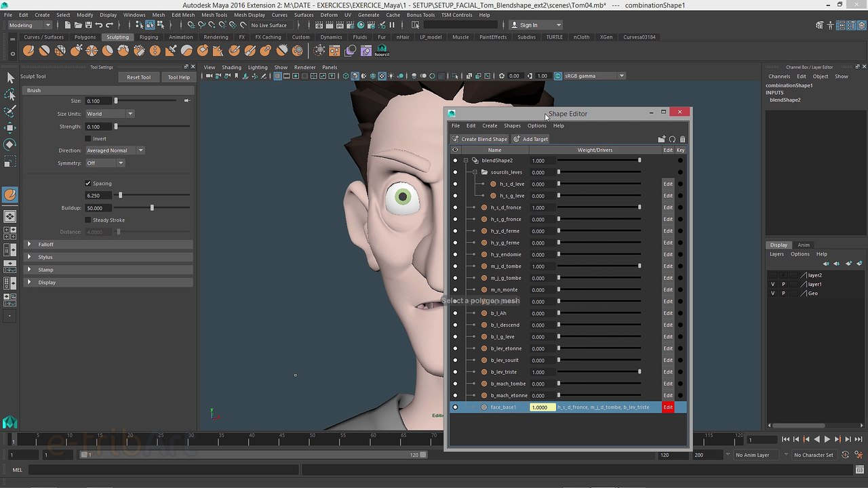The height and width of the screenshot is (488, 868).
Task: Click the wireframe cube icon in viewport toolbar
Action: coord(346,76)
